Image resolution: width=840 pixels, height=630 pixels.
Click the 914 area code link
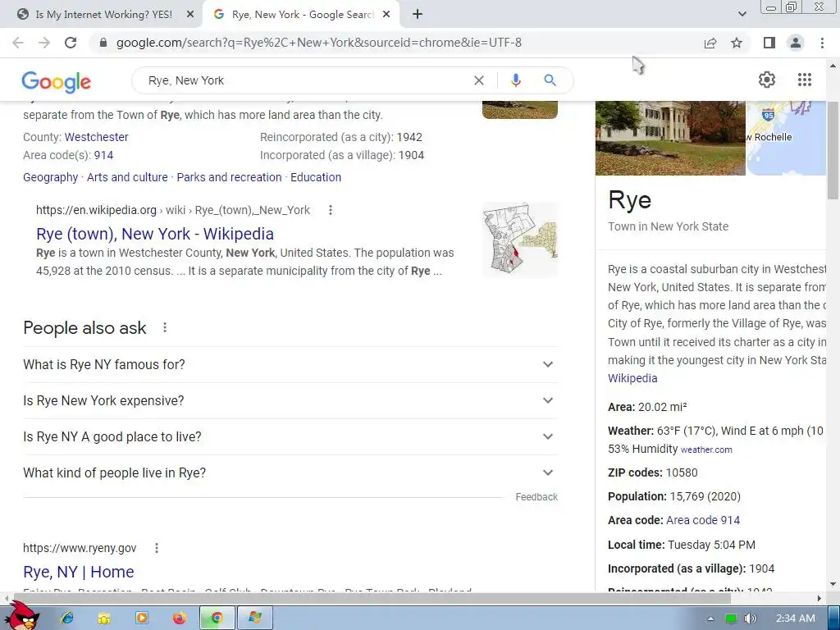[x=103, y=155]
